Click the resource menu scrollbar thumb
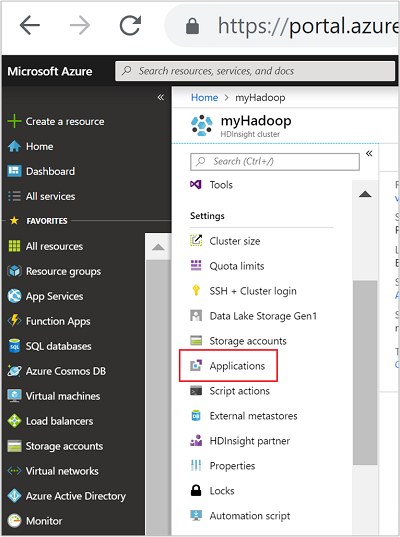 365,373
